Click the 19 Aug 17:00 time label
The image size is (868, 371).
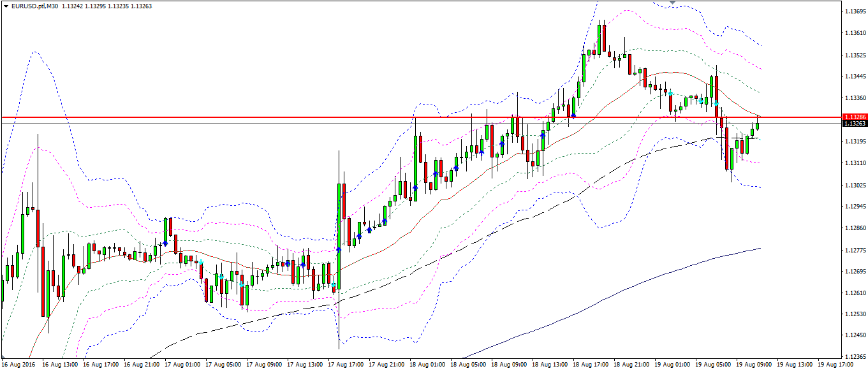coord(835,365)
